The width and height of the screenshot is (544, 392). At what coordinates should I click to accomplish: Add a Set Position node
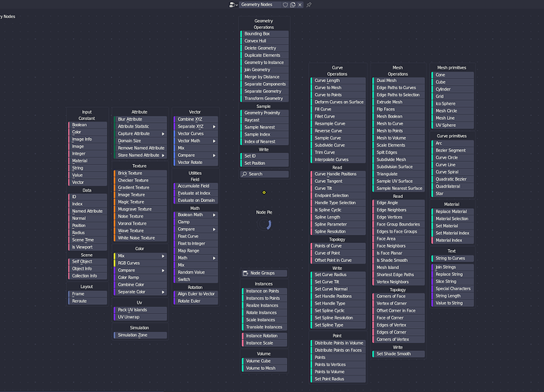[264, 163]
